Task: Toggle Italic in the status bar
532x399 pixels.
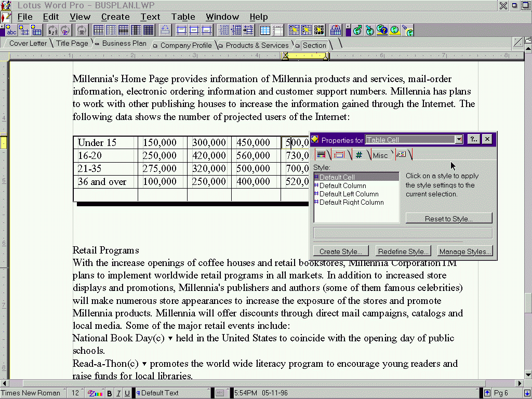Action: click(118, 393)
